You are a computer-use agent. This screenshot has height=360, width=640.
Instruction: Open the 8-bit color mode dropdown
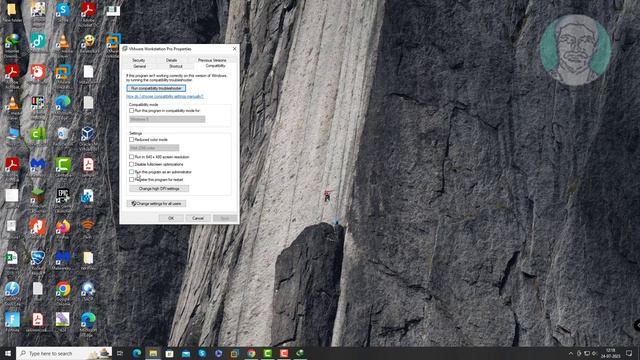click(154, 148)
